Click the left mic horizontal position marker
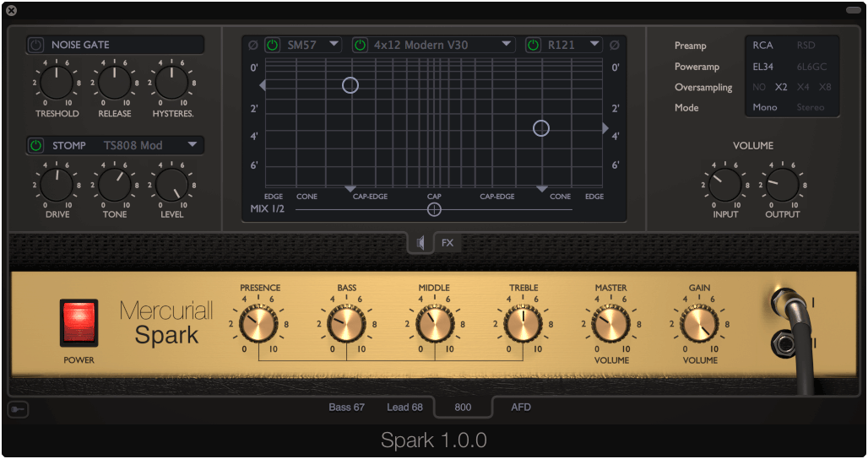This screenshot has height=459, width=868. (x=350, y=189)
